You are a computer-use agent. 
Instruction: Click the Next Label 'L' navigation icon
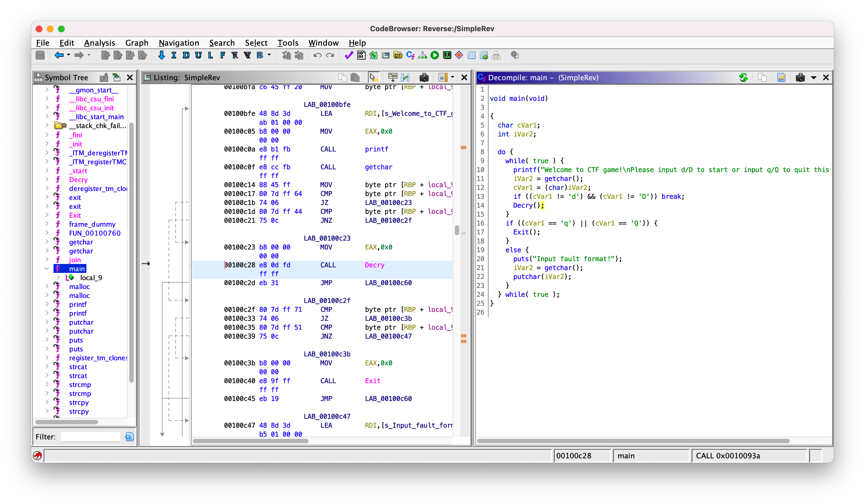(210, 55)
